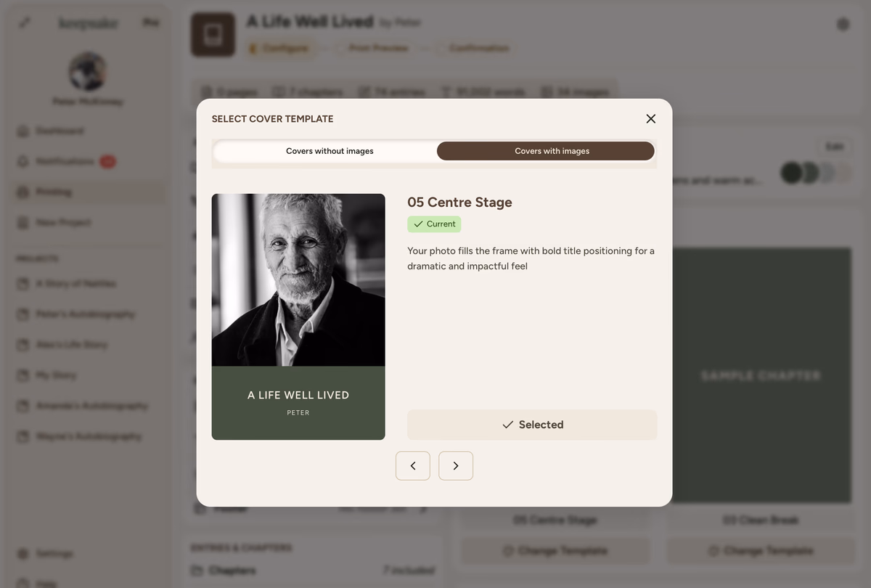Click the cover preview image

click(298, 317)
